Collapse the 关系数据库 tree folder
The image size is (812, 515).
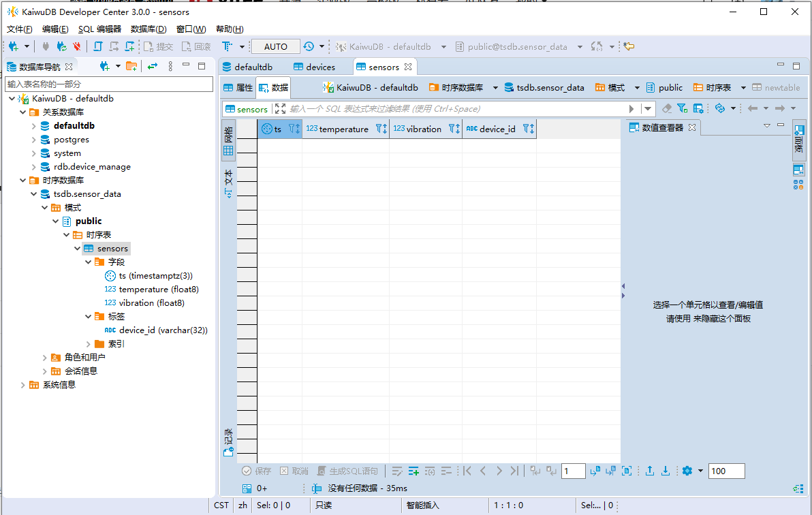pos(22,112)
